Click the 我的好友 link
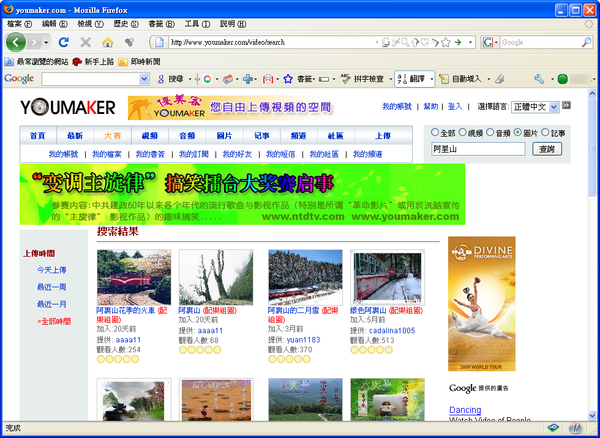 click(x=237, y=154)
